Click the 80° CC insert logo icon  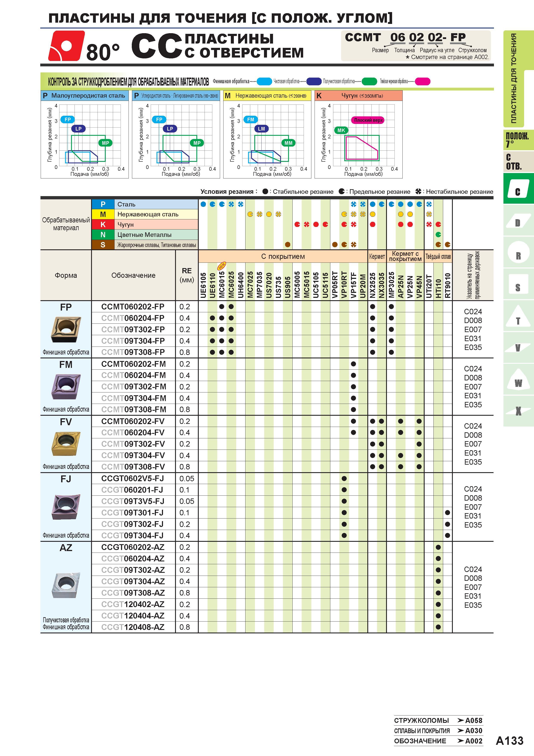click(67, 46)
